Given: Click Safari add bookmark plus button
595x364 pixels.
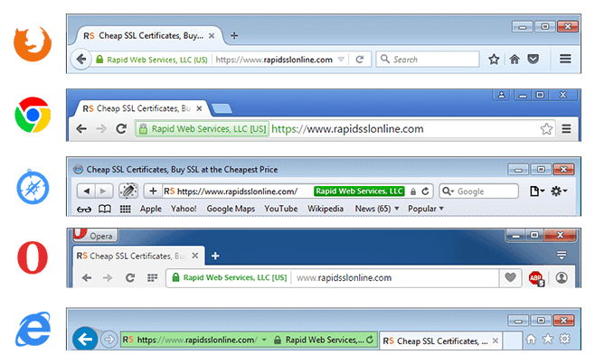Looking at the screenshot, I should pos(153,191).
